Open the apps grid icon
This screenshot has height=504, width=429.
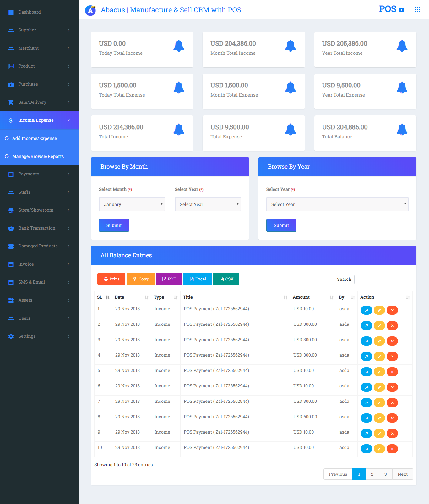pyautogui.click(x=417, y=9)
